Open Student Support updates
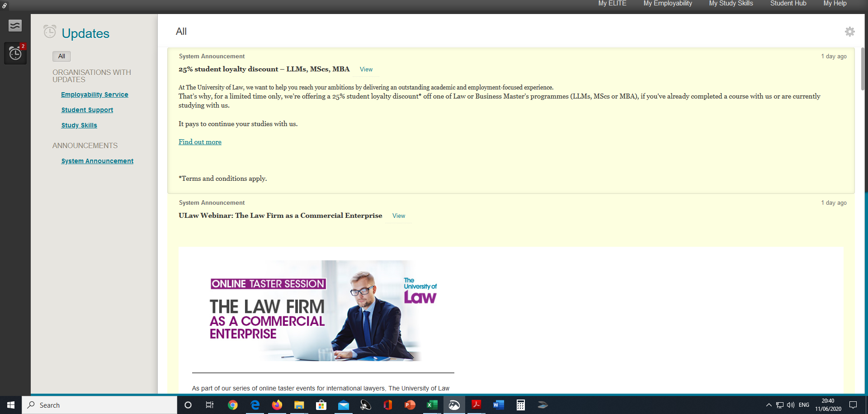This screenshot has width=868, height=414. click(87, 110)
